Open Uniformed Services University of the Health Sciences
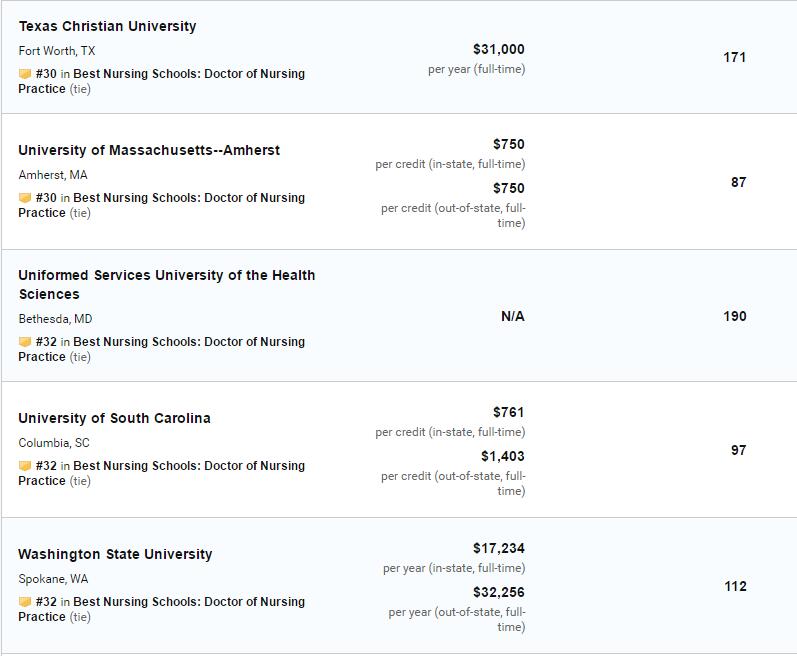This screenshot has height=656, width=797. tap(167, 285)
